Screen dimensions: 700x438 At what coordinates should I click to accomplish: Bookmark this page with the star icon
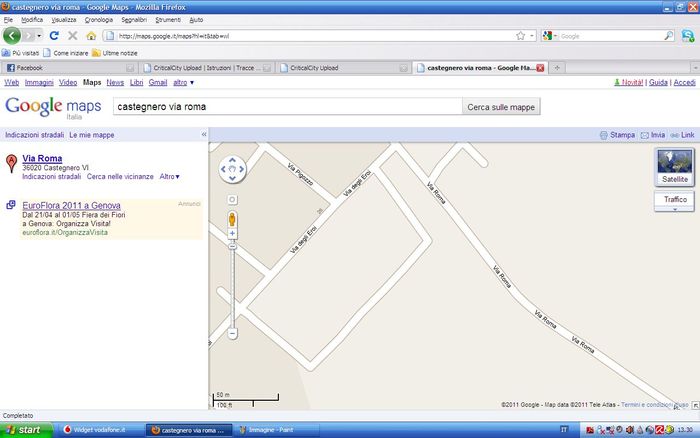click(521, 36)
